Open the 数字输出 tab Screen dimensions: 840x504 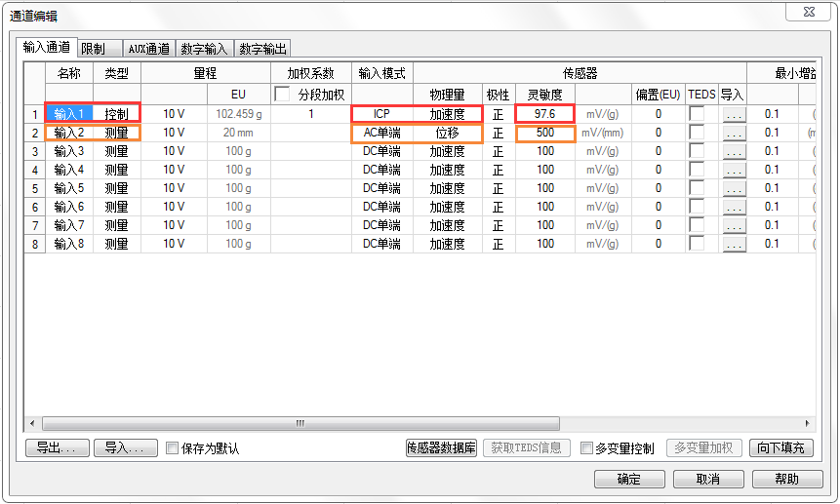[262, 49]
